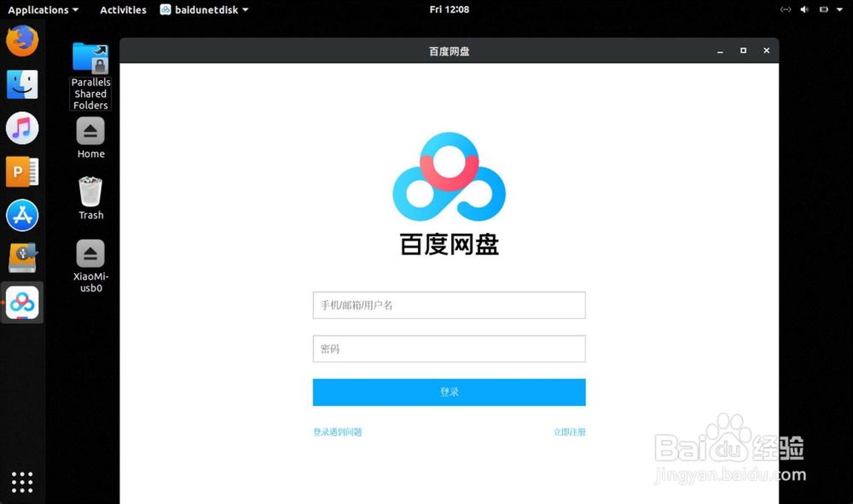Screen dimensions: 853x504
Task: Open the 登录遇到问题 login help link
Action: pos(337,432)
